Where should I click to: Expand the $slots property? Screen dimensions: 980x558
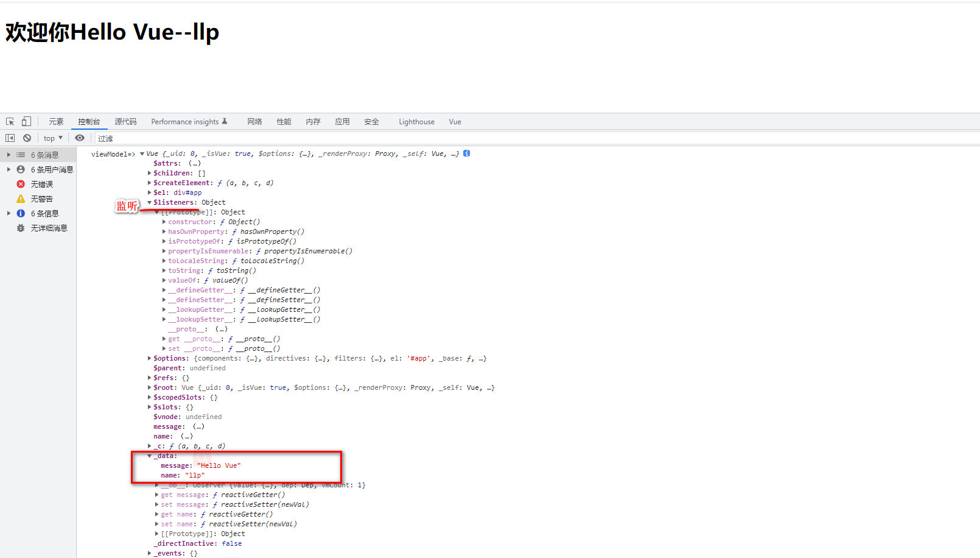[x=149, y=407]
